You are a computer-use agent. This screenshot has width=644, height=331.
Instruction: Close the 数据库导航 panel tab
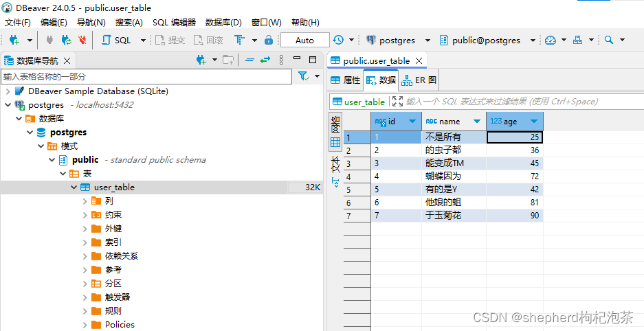[x=67, y=60]
